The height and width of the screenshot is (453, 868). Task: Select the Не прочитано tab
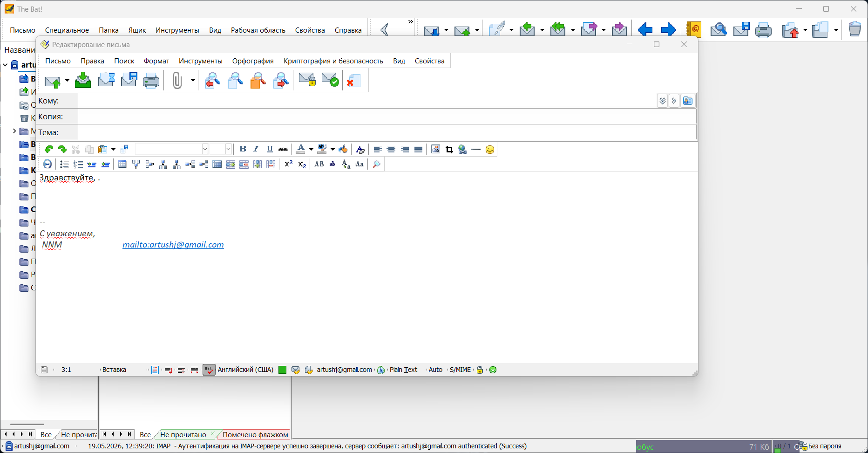coord(183,434)
